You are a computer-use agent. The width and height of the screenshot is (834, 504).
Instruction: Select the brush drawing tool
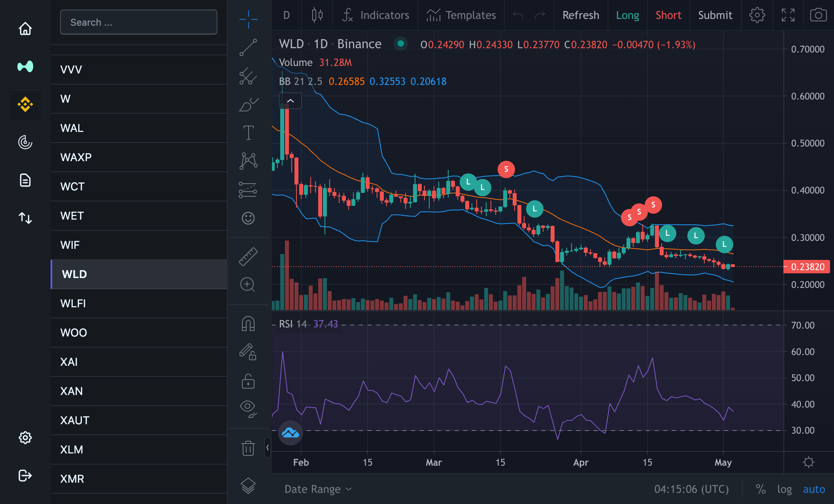[249, 105]
